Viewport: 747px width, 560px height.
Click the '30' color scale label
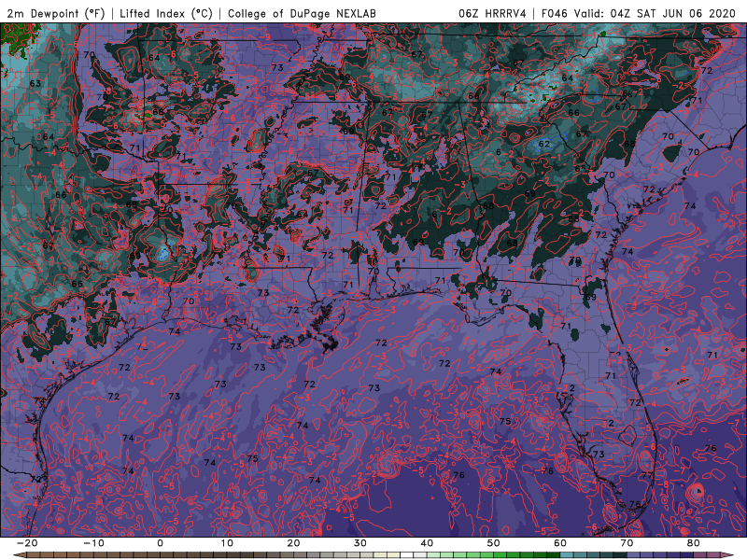click(360, 543)
